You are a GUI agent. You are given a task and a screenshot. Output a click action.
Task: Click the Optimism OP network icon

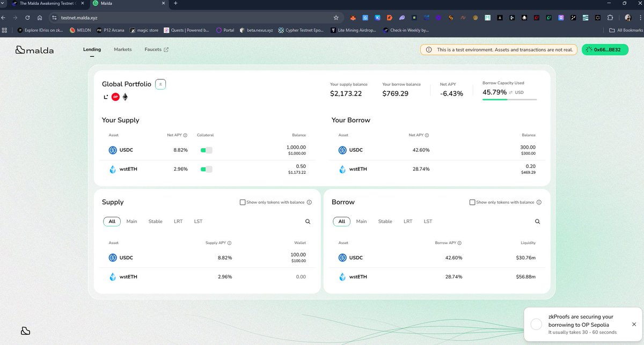tap(115, 97)
